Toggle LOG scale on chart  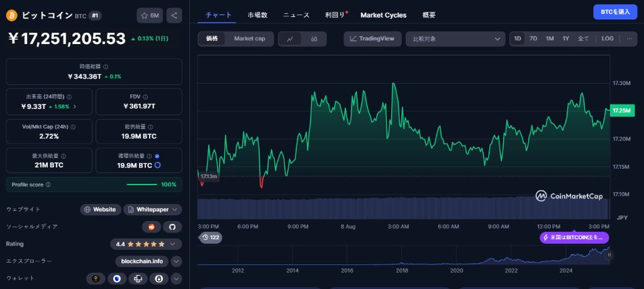point(608,38)
